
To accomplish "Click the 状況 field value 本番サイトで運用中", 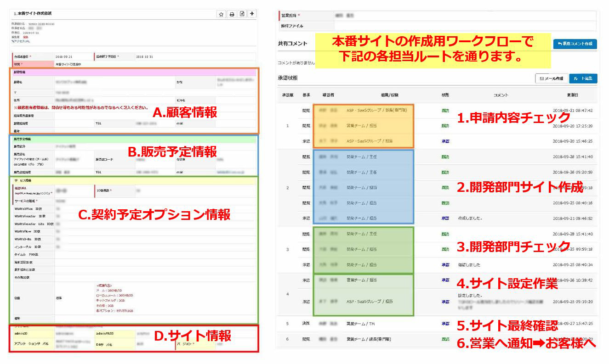I will [x=69, y=64].
